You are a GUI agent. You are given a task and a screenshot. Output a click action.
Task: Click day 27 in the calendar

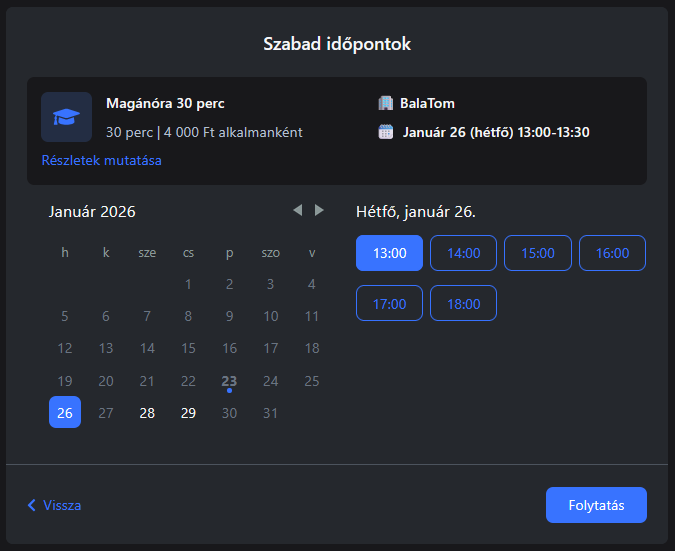click(106, 413)
